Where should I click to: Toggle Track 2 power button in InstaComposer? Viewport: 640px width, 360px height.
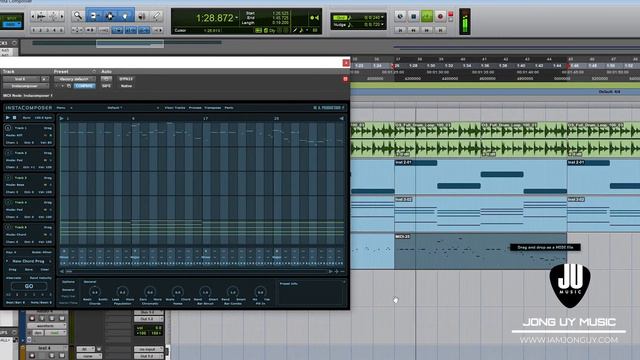coord(8,153)
